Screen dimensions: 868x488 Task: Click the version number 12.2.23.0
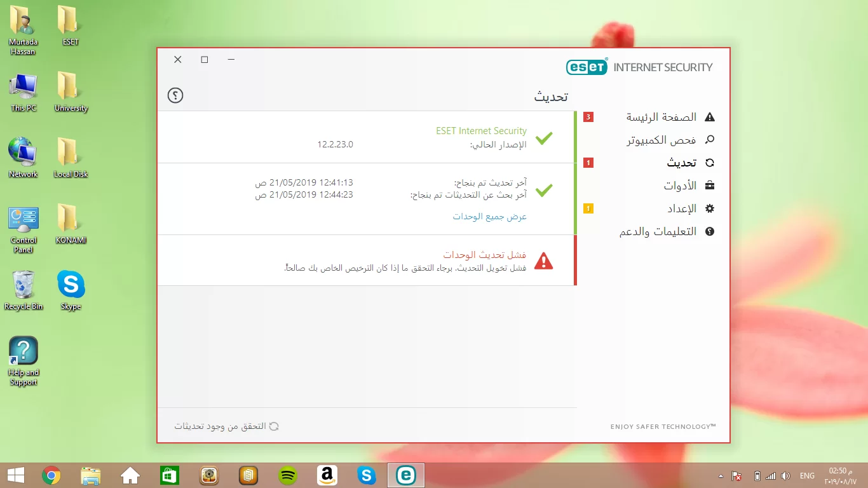tap(335, 144)
